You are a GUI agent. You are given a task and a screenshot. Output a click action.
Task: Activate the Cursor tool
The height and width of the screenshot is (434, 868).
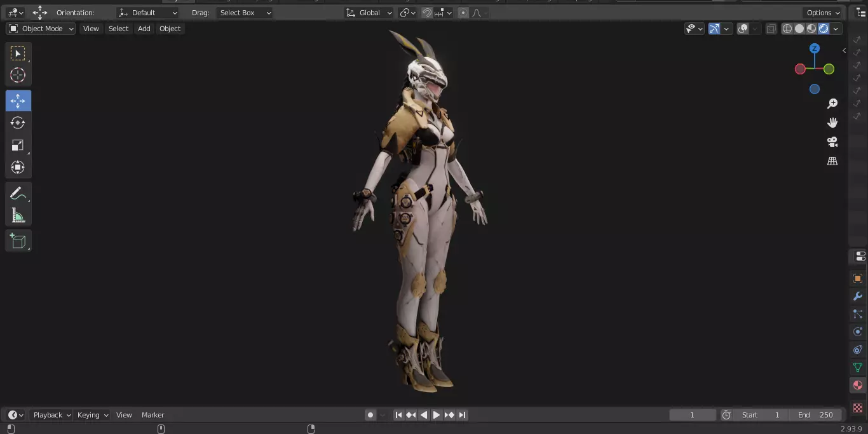(x=18, y=75)
